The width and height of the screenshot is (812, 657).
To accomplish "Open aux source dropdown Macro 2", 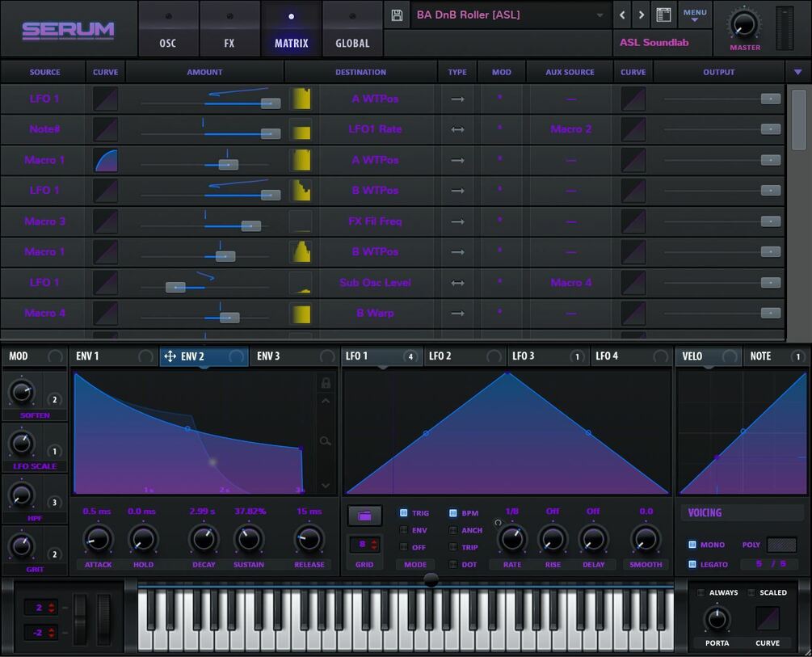I will pyautogui.click(x=570, y=129).
